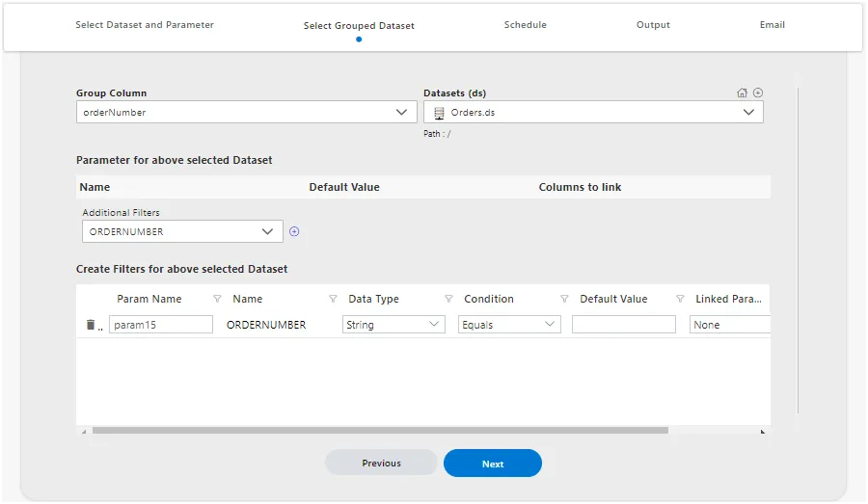Click the Path : / text

(437, 134)
